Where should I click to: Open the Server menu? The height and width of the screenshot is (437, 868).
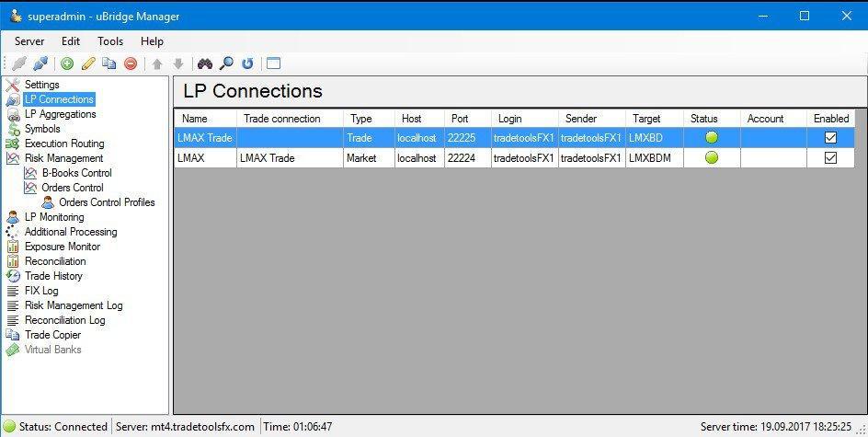click(29, 41)
